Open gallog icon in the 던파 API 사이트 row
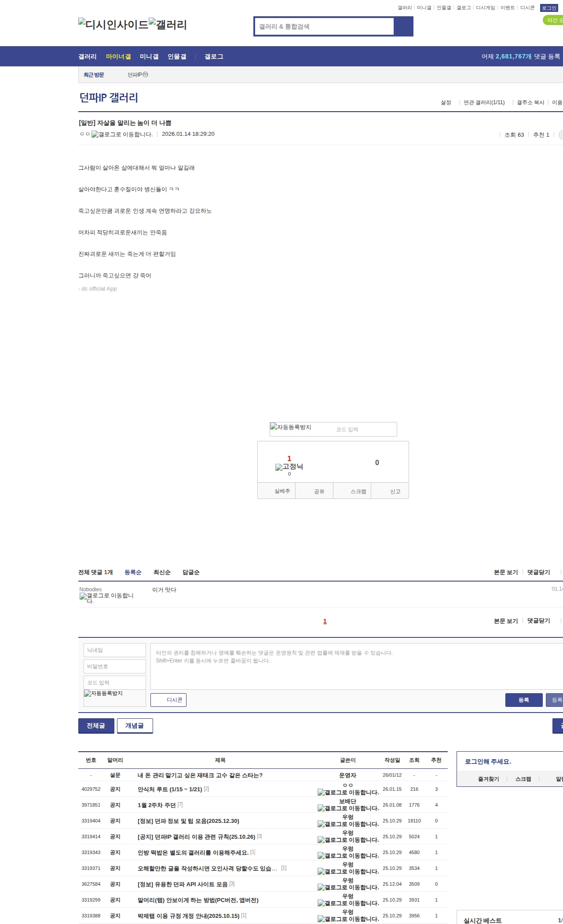The height and width of the screenshot is (924, 563). point(348,887)
